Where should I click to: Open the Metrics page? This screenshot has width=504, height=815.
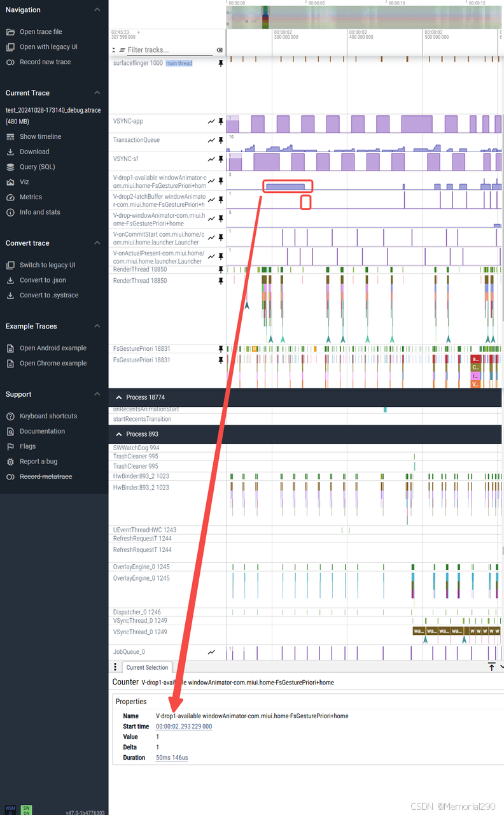31,197
